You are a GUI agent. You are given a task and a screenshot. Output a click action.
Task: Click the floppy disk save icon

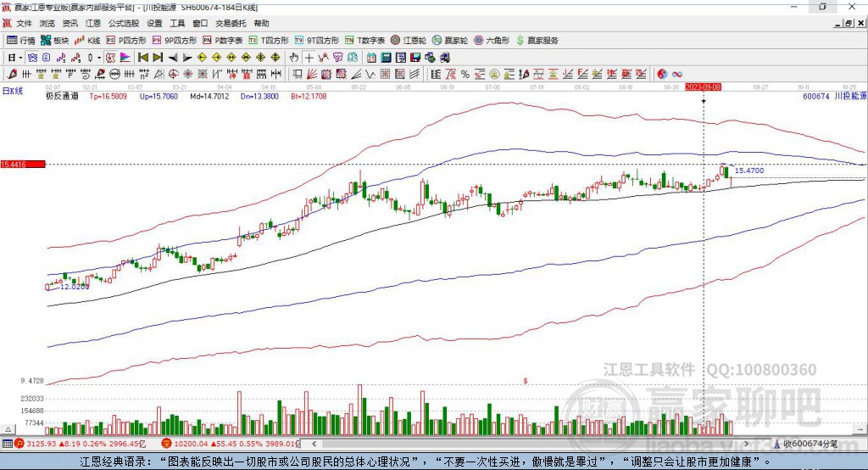(415, 58)
